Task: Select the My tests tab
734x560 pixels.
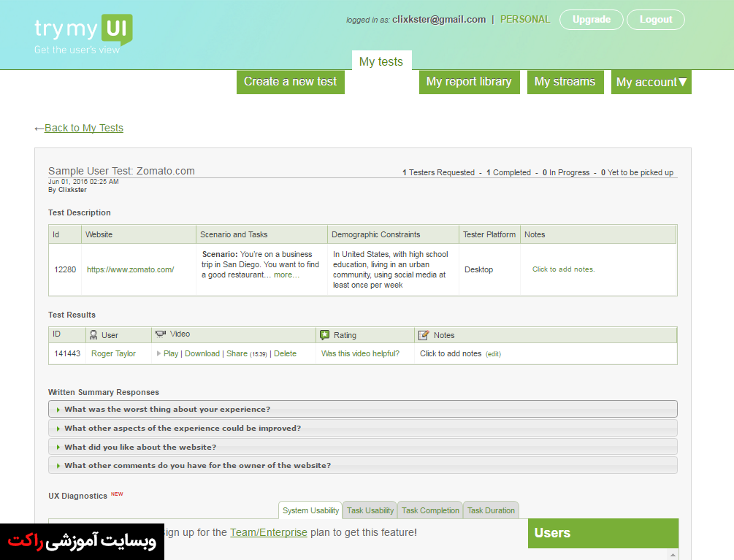Action: click(381, 61)
